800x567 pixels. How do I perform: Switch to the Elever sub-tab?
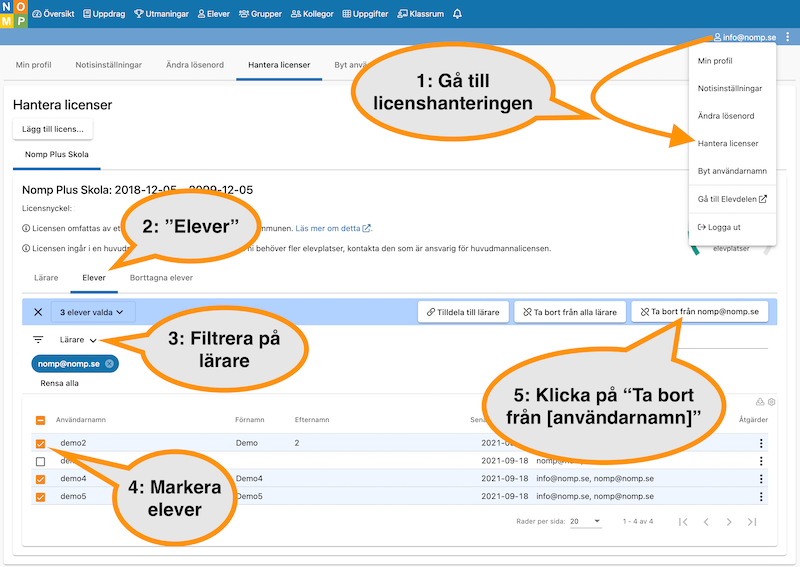pyautogui.click(x=94, y=278)
